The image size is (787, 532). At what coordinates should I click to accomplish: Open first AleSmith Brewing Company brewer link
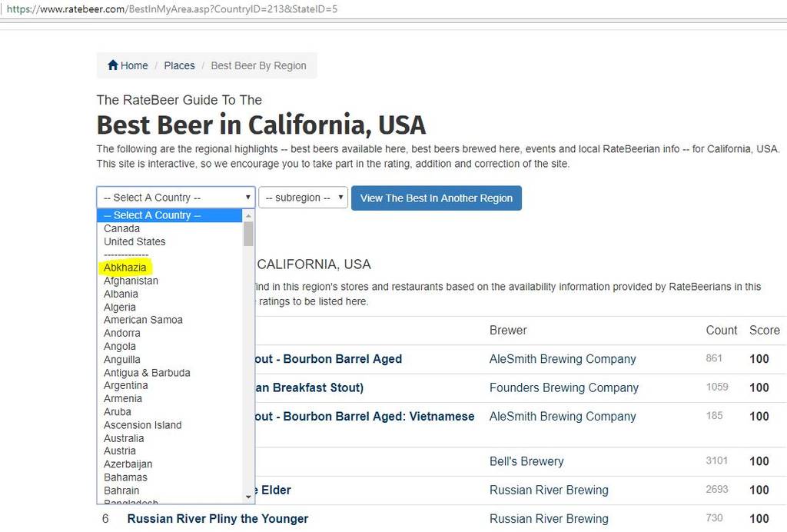[x=563, y=359]
